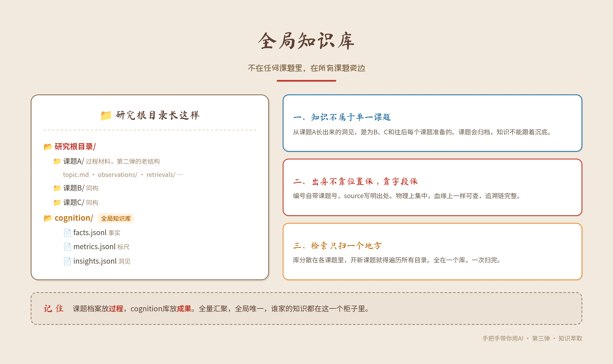This screenshot has height=364, width=613.
Task: Click the folder icon next to 课题B/
Action: pyautogui.click(x=57, y=188)
